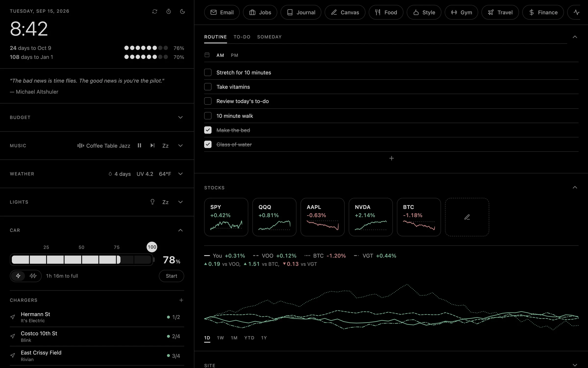The width and height of the screenshot is (588, 368).
Task: Navigate to Hermann St charger arrow
Action: coord(13,317)
